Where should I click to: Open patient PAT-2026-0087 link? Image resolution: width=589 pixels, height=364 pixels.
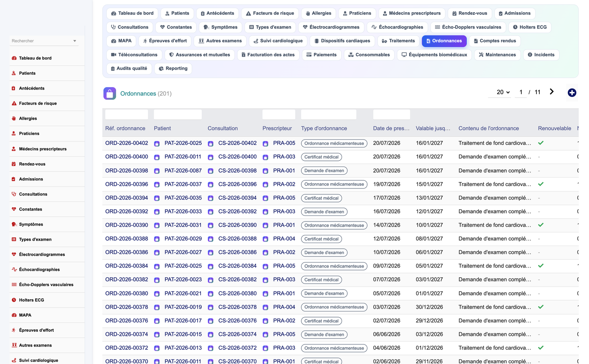tap(183, 171)
